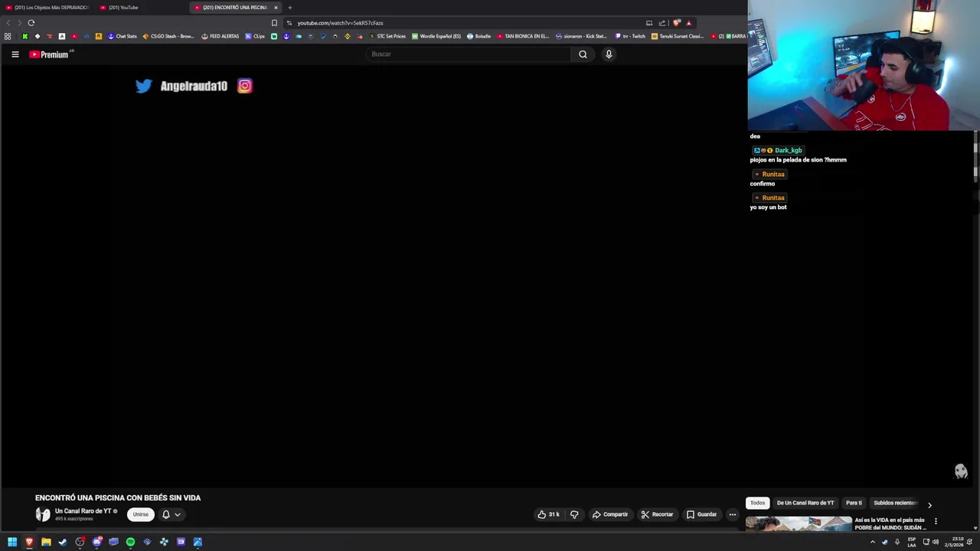Click the ghost avatar icon near the chat
Viewport: 980px width, 551px height.
tap(961, 471)
